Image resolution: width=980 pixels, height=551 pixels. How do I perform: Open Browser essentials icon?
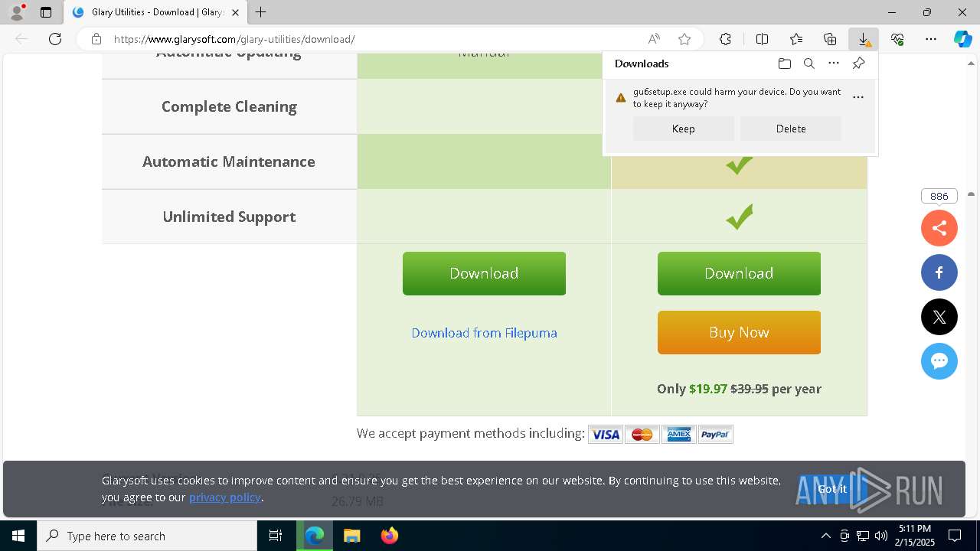pos(897,39)
